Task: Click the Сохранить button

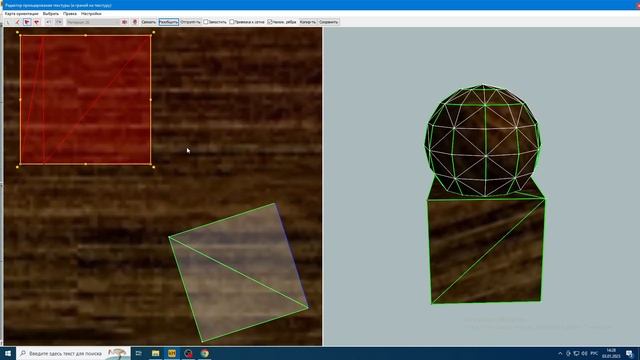Action: [x=329, y=22]
